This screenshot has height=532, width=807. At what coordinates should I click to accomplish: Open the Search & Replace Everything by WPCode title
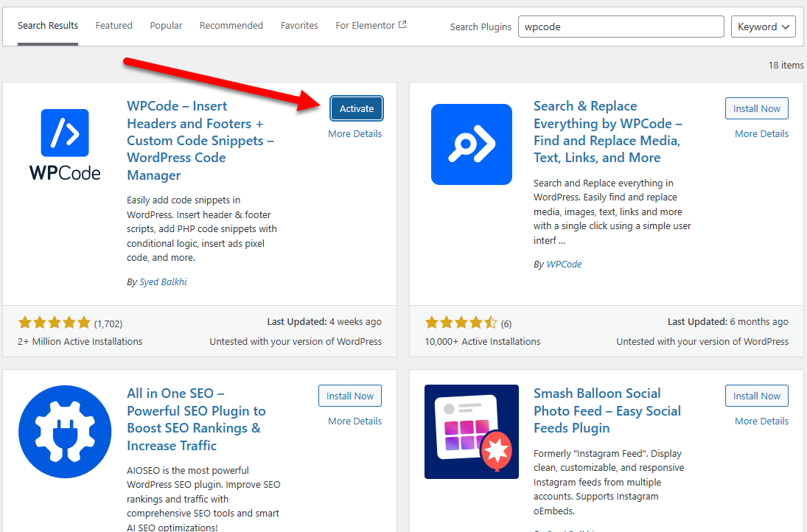[x=608, y=132]
